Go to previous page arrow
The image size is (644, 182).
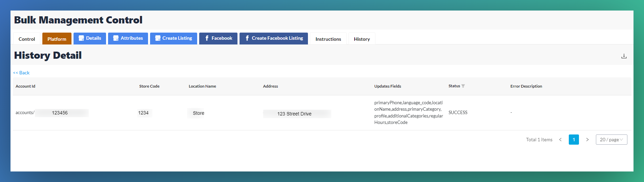tap(560, 140)
